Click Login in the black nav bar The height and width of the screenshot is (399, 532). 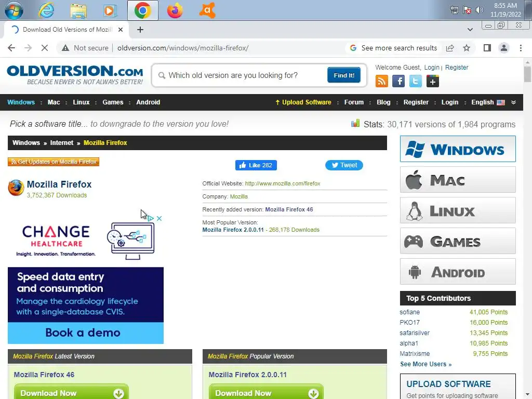coord(449,102)
